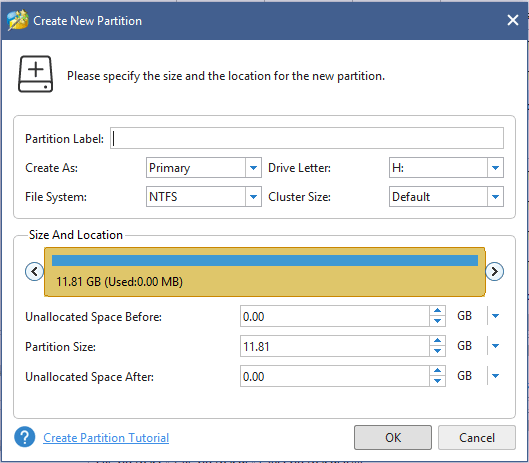Open the Create As dropdown

tap(253, 167)
